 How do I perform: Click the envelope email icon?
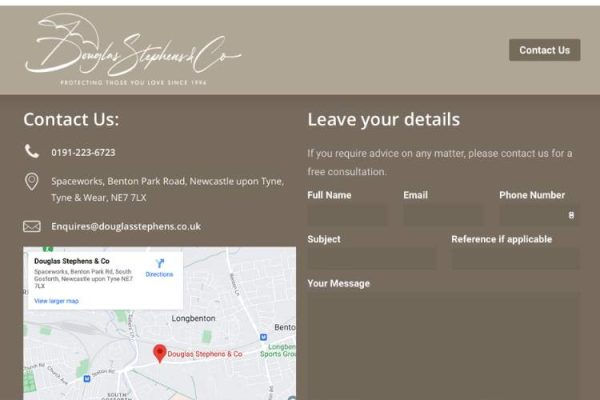(x=32, y=226)
